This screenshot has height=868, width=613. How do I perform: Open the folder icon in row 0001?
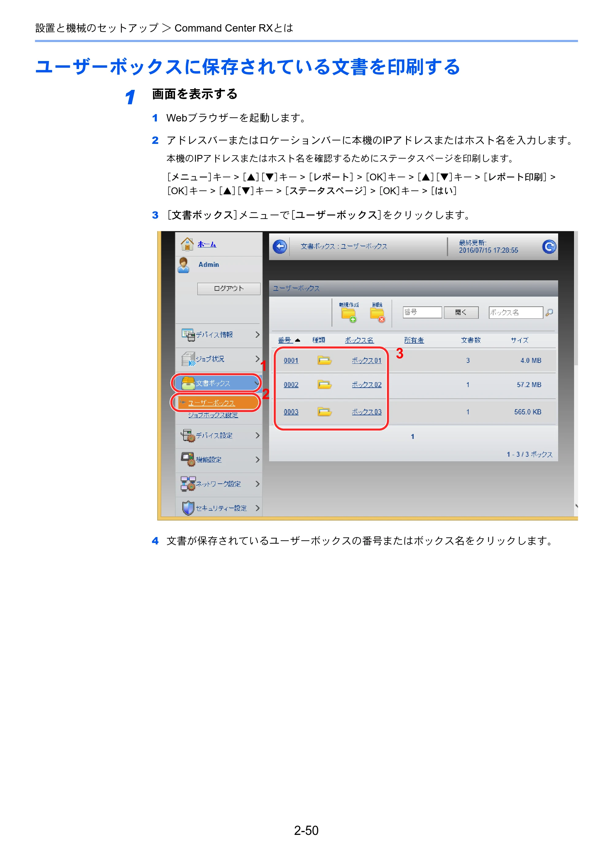pos(325,360)
